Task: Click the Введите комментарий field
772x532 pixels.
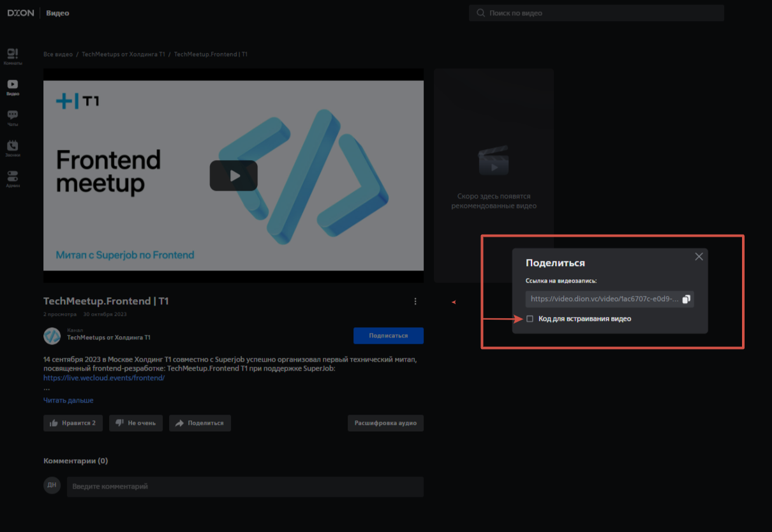Action: coord(245,487)
